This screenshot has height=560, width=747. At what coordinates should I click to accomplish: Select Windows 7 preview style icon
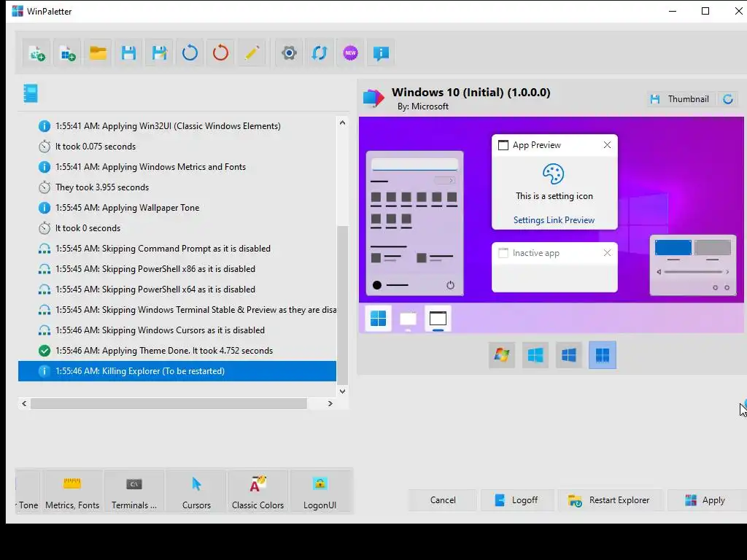502,355
